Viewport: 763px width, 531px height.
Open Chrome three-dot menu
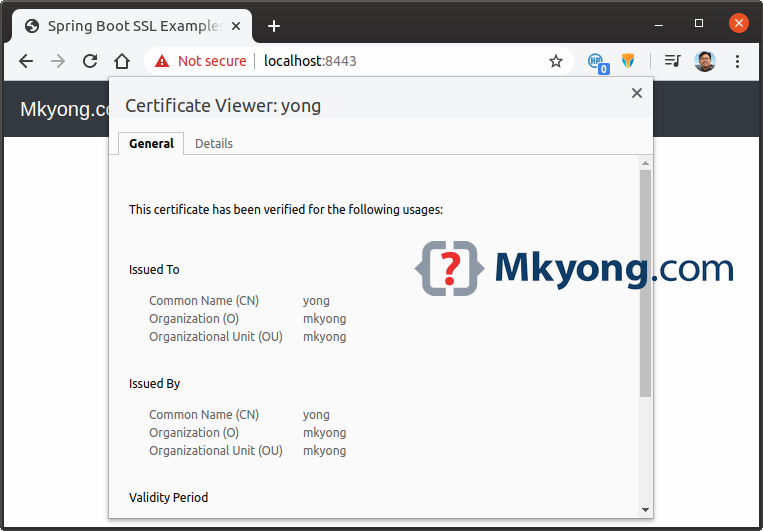pyautogui.click(x=737, y=61)
